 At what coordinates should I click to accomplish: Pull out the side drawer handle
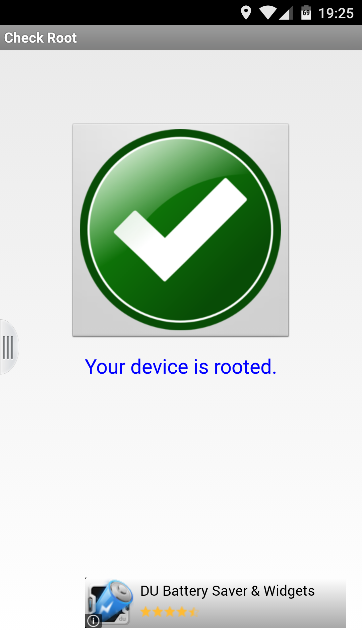(x=9, y=347)
